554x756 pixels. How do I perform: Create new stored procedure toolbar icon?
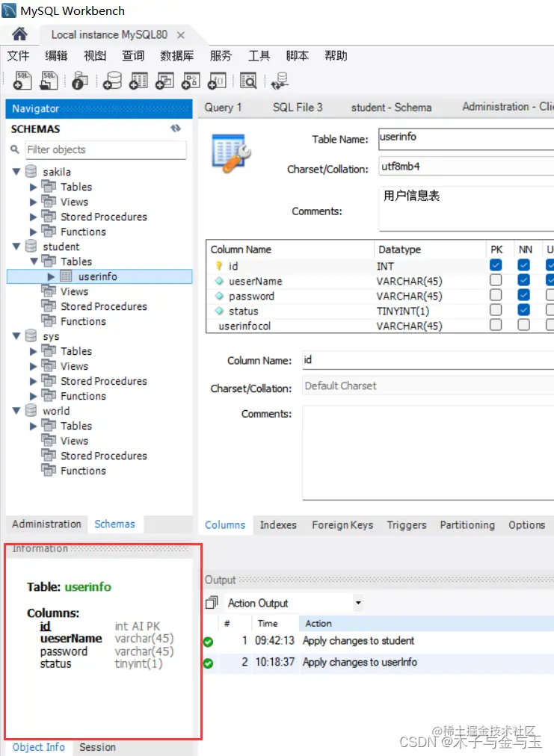[191, 81]
